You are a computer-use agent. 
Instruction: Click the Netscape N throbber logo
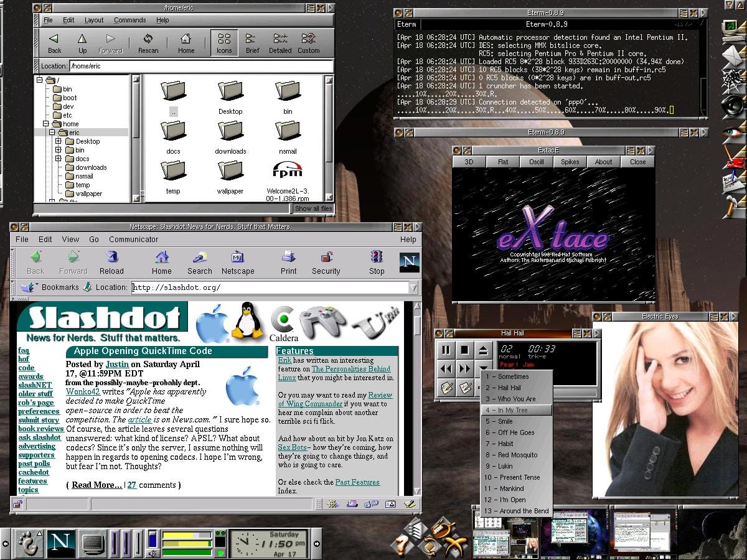click(409, 262)
